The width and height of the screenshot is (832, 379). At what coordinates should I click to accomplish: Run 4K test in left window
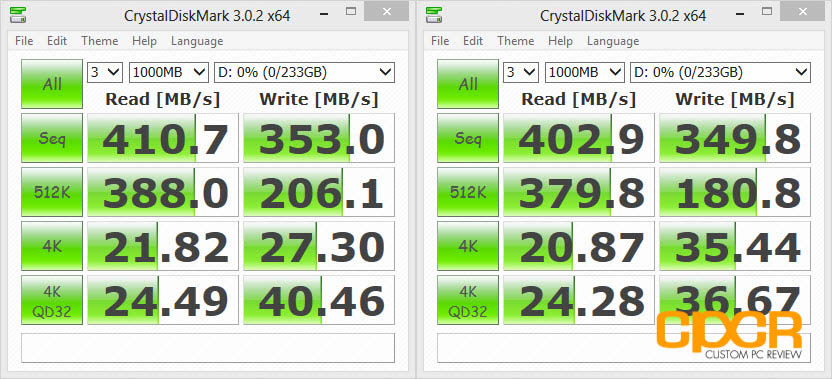52,246
